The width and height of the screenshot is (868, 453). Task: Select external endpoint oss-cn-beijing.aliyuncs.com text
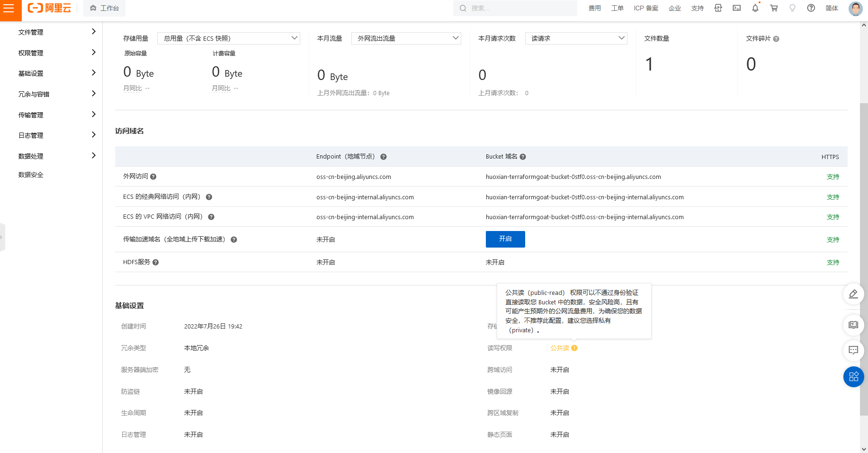pyautogui.click(x=354, y=177)
